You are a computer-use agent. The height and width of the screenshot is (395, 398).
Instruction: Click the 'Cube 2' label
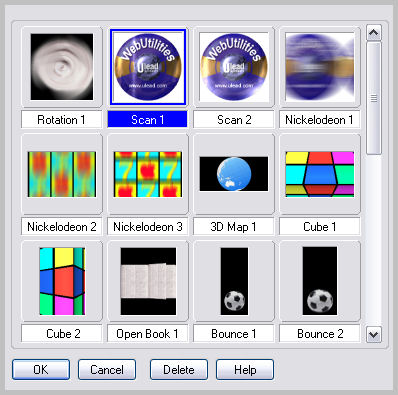click(62, 333)
